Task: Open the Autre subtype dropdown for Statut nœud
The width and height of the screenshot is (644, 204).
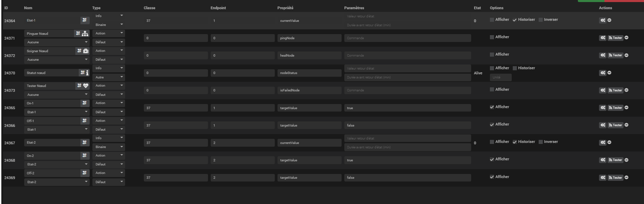Action: [108, 77]
